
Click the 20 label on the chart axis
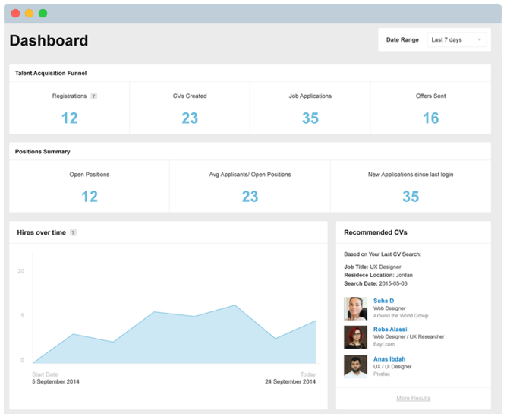pos(20,271)
